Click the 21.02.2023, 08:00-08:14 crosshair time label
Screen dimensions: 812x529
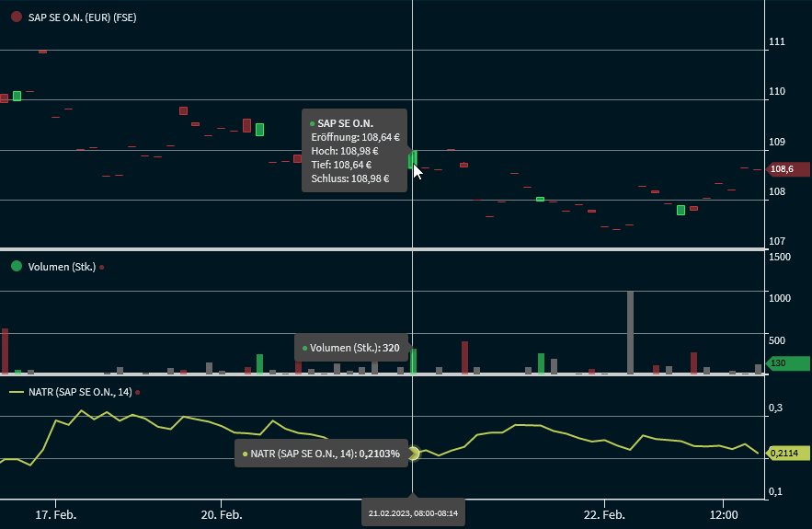point(413,512)
